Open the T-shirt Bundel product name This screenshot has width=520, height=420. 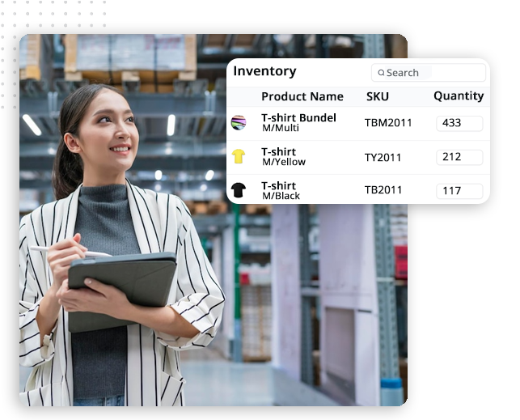coord(298,118)
